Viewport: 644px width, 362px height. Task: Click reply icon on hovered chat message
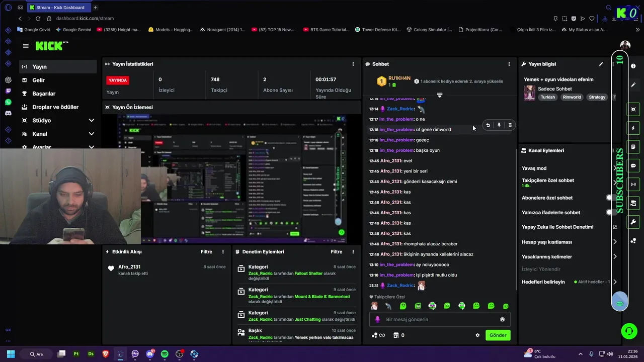[x=488, y=125]
